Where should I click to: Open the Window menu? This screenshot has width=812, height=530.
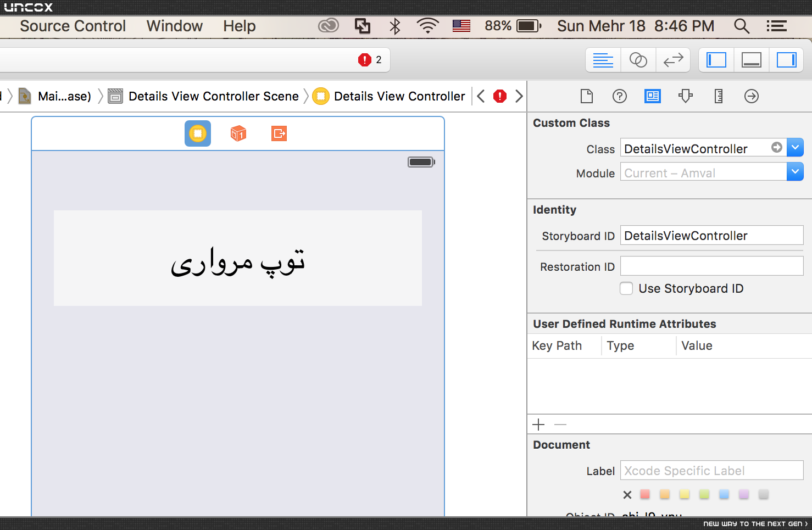(x=175, y=26)
